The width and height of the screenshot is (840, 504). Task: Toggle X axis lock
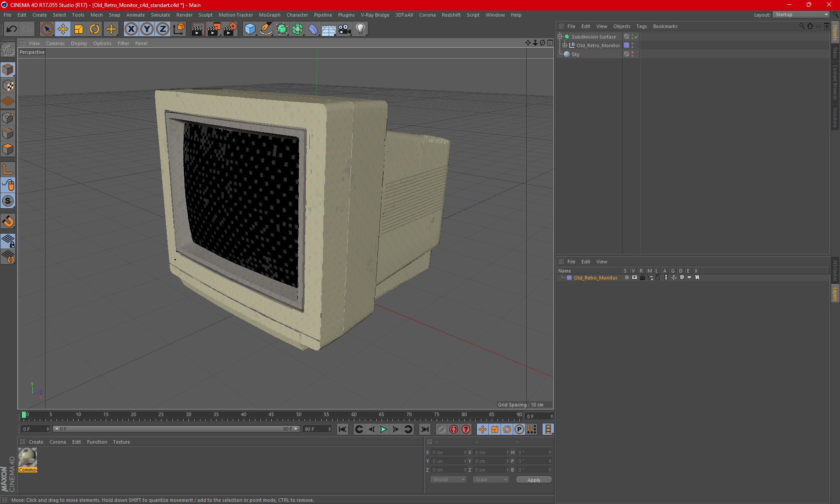coord(131,29)
